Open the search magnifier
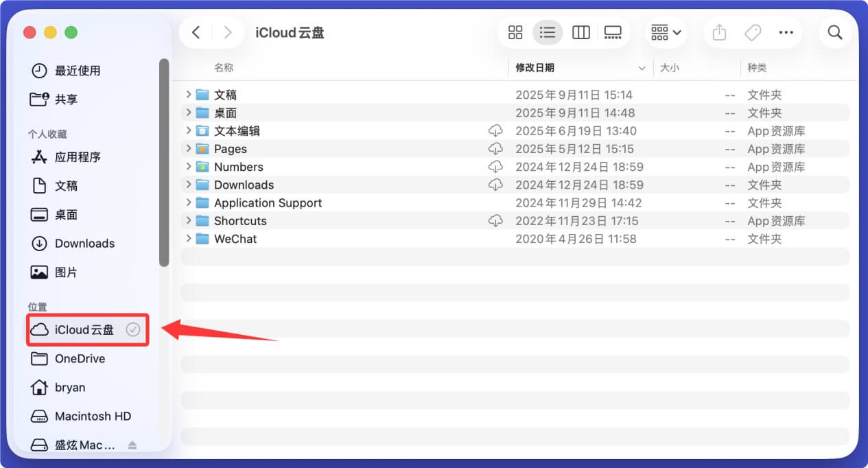 click(x=834, y=32)
